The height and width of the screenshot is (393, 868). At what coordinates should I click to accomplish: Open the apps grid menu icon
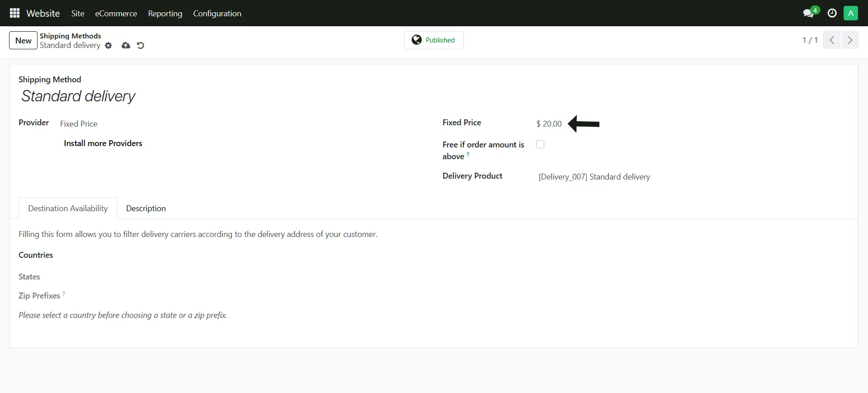(14, 13)
